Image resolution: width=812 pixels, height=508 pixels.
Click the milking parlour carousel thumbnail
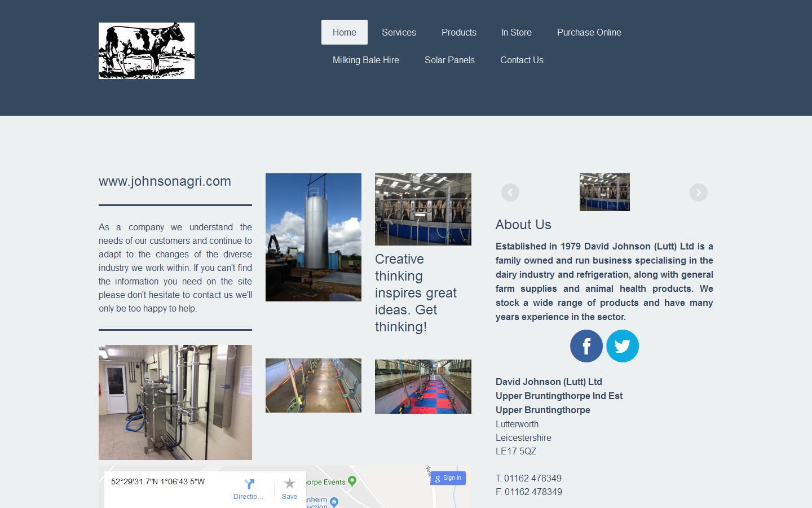pyautogui.click(x=604, y=191)
